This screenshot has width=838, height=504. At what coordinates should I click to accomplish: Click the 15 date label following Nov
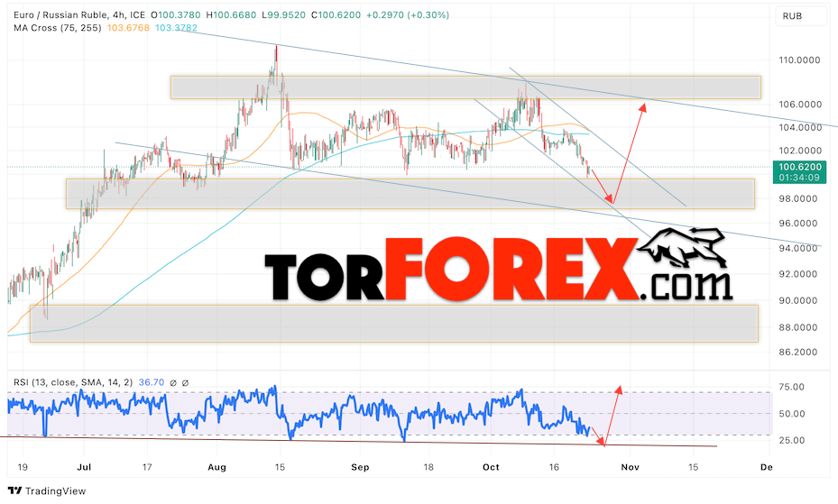pyautogui.click(x=693, y=467)
